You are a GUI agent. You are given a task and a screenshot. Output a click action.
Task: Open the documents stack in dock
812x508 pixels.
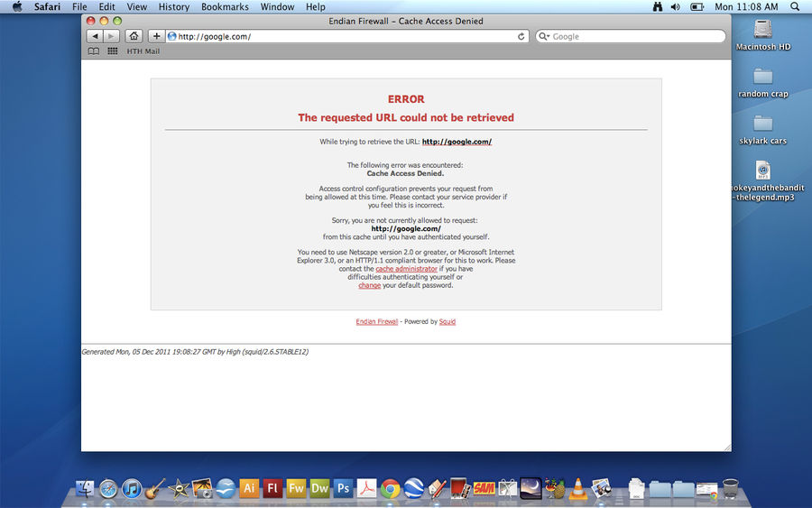click(x=636, y=488)
